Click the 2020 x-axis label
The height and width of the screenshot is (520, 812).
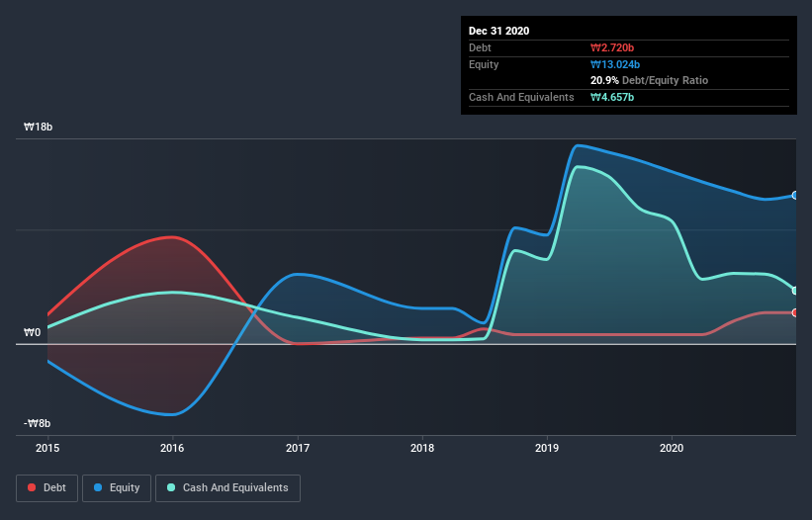672,448
